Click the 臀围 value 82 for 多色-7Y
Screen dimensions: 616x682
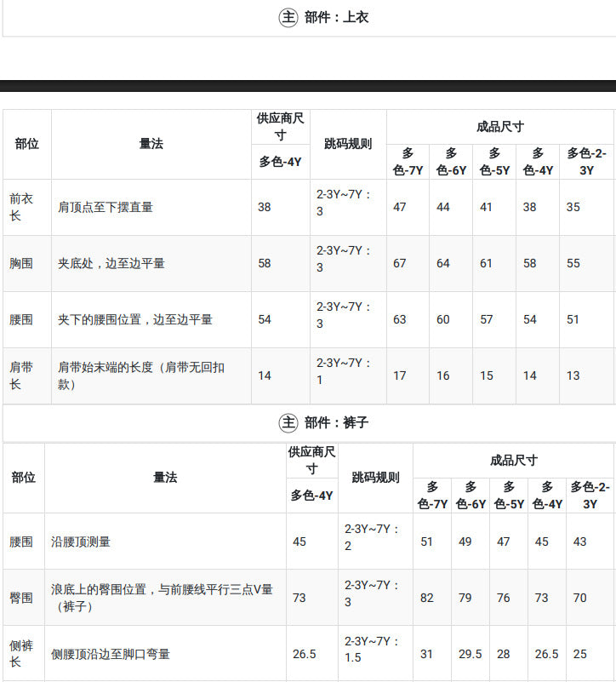pos(426,598)
